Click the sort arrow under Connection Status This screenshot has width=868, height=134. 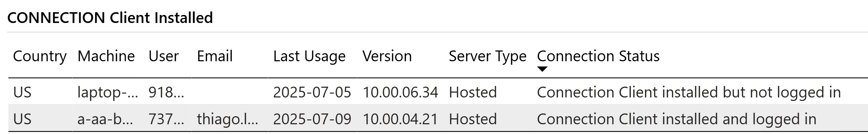542,69
